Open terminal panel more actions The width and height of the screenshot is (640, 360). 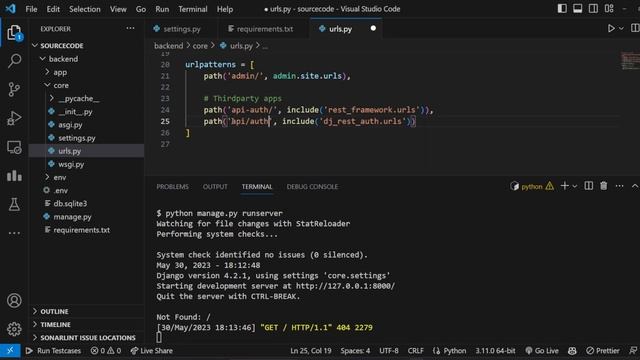click(619, 186)
